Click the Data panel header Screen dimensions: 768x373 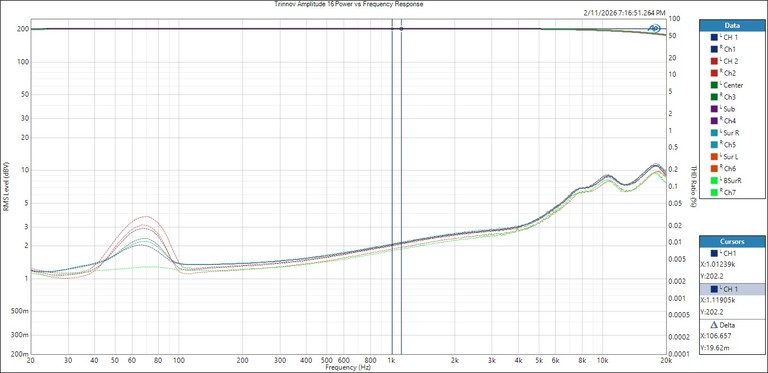coord(733,25)
